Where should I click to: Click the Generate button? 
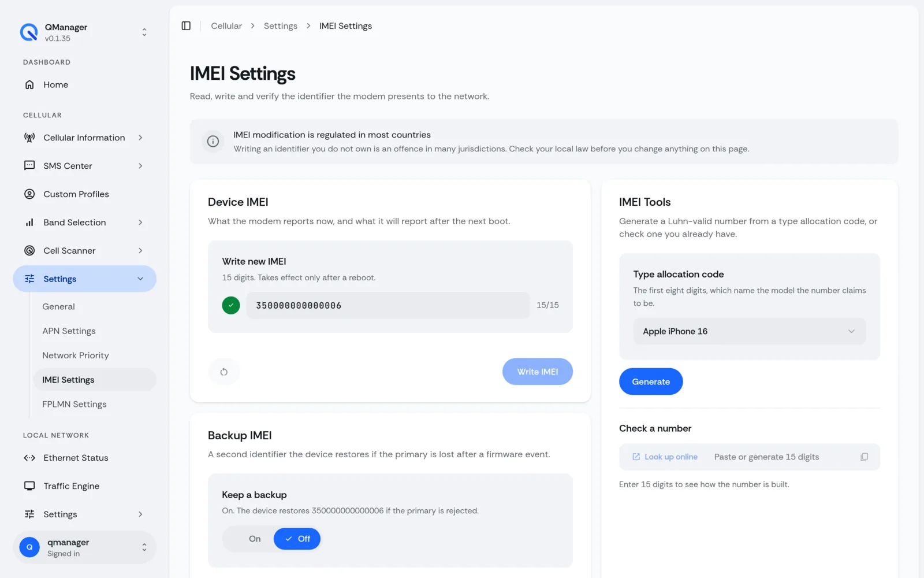coord(651,381)
